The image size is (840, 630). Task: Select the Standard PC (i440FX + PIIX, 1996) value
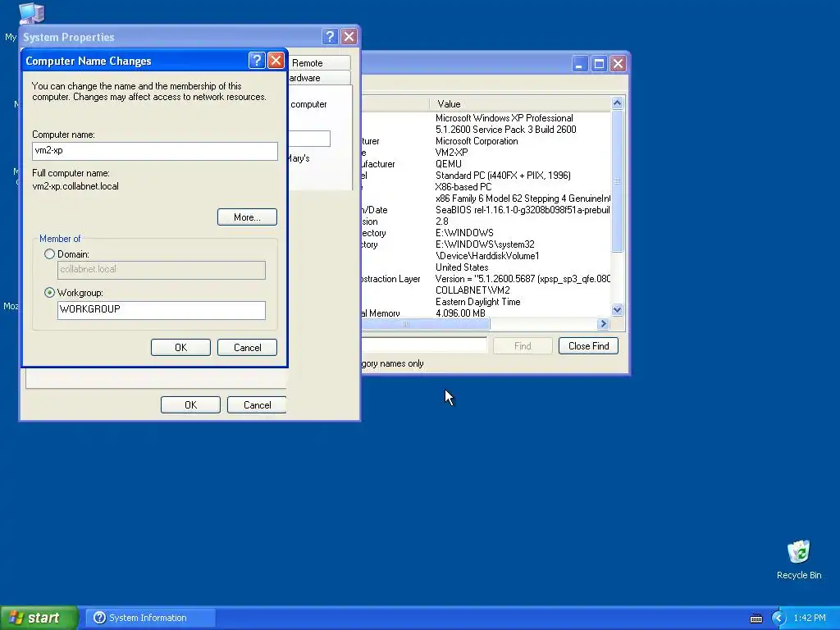[x=503, y=176]
